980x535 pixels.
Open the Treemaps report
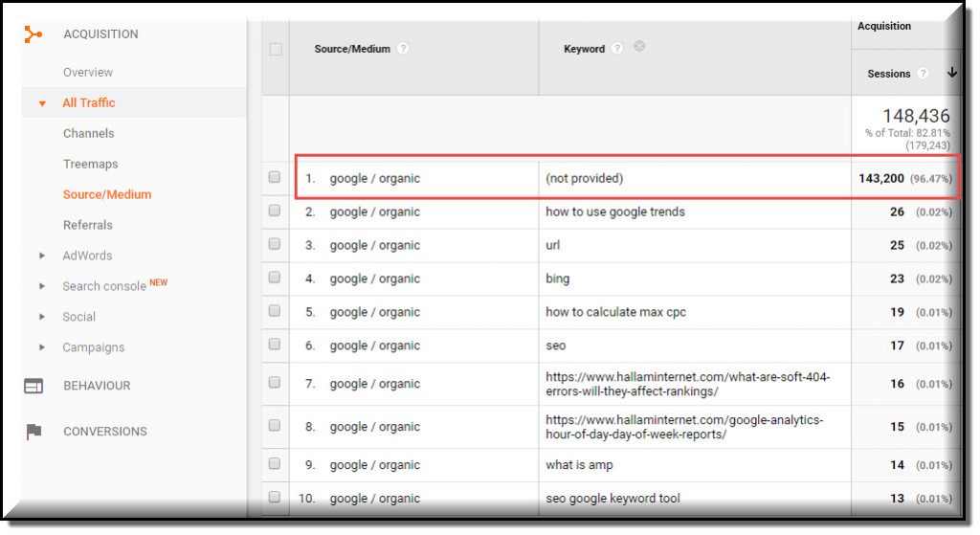point(91,165)
